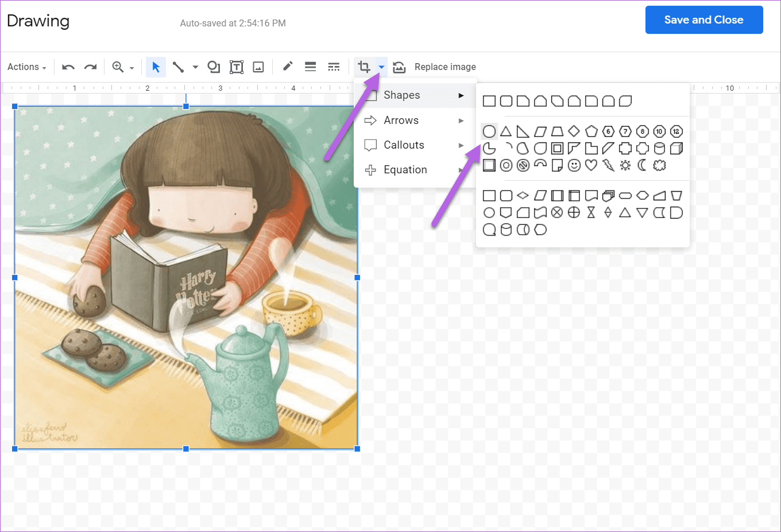The height and width of the screenshot is (532, 781).
Task: Choose the Line tool
Action: click(179, 67)
